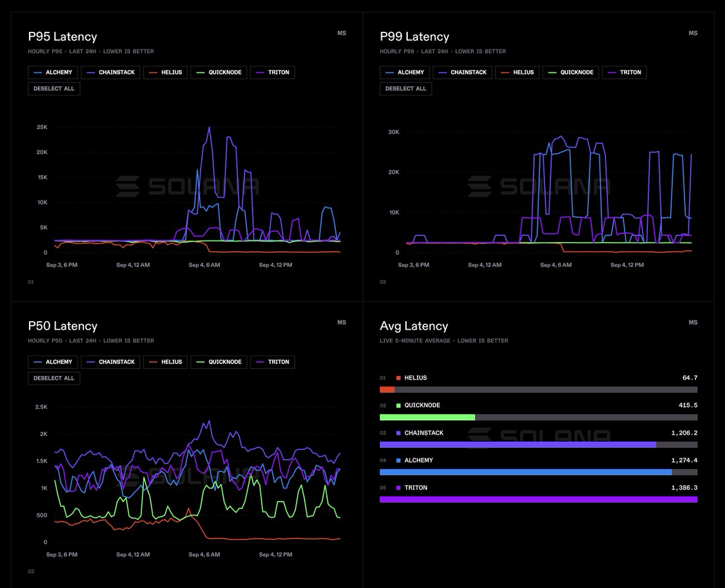
Task: Click the tallest CHAINSTACK spike in P95 chart
Action: pyautogui.click(x=209, y=129)
